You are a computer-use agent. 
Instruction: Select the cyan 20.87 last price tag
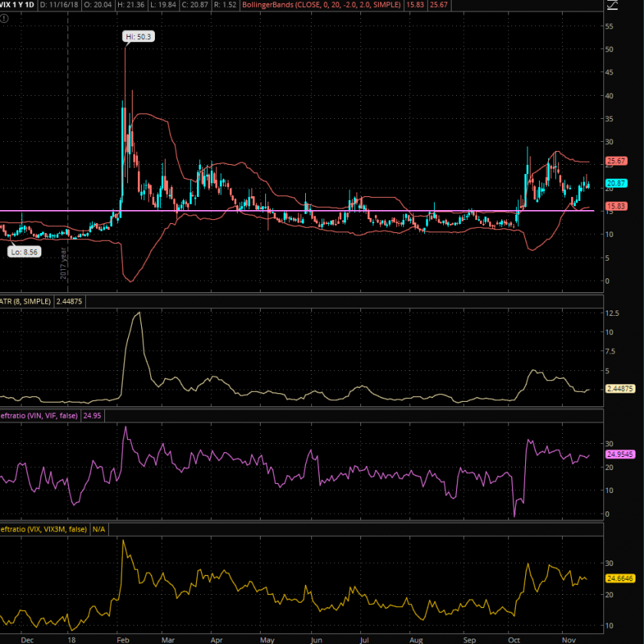pos(616,183)
